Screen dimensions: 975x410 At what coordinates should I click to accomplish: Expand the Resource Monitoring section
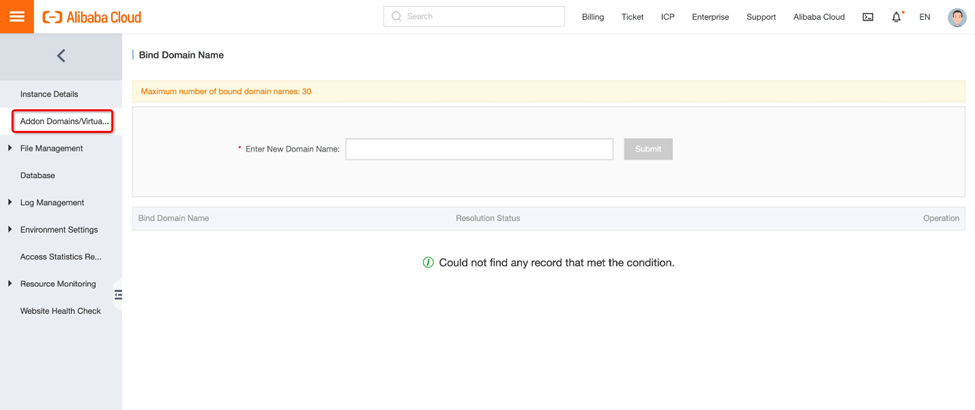coord(10,284)
